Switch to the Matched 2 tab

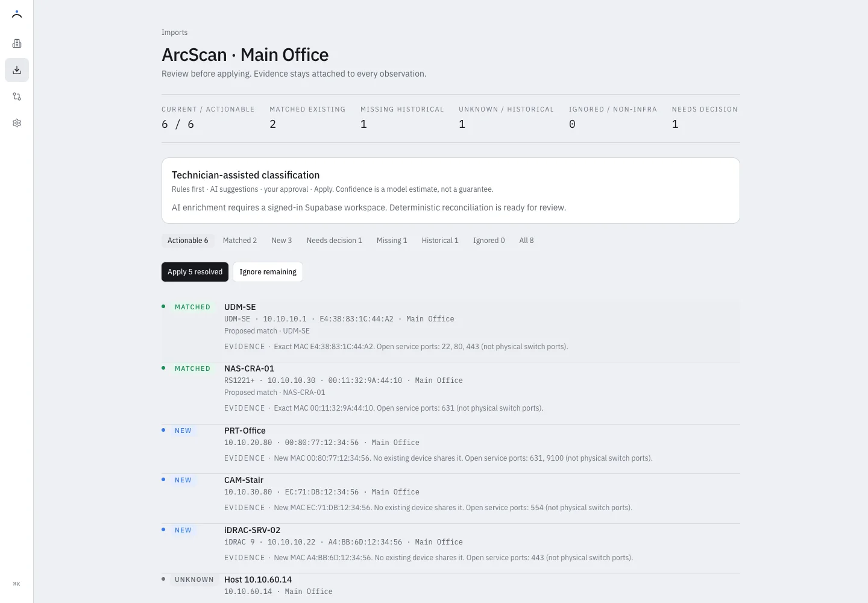click(240, 241)
